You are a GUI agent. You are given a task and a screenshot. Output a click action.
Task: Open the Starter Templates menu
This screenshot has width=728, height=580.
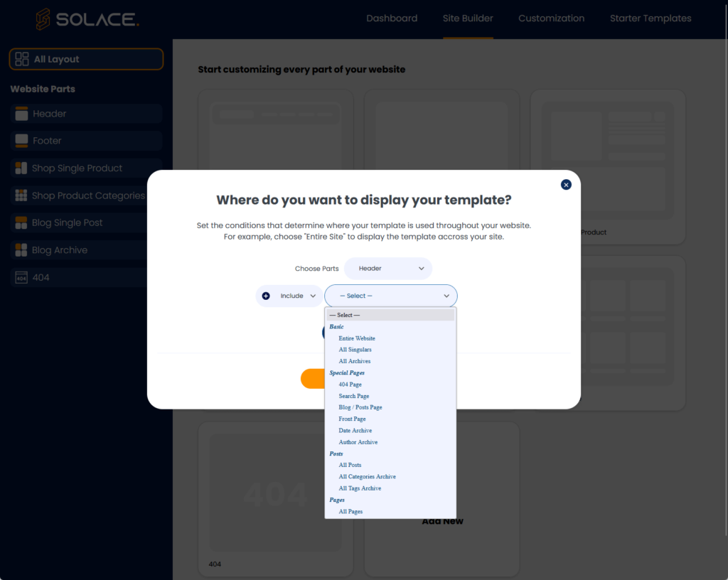pyautogui.click(x=650, y=18)
